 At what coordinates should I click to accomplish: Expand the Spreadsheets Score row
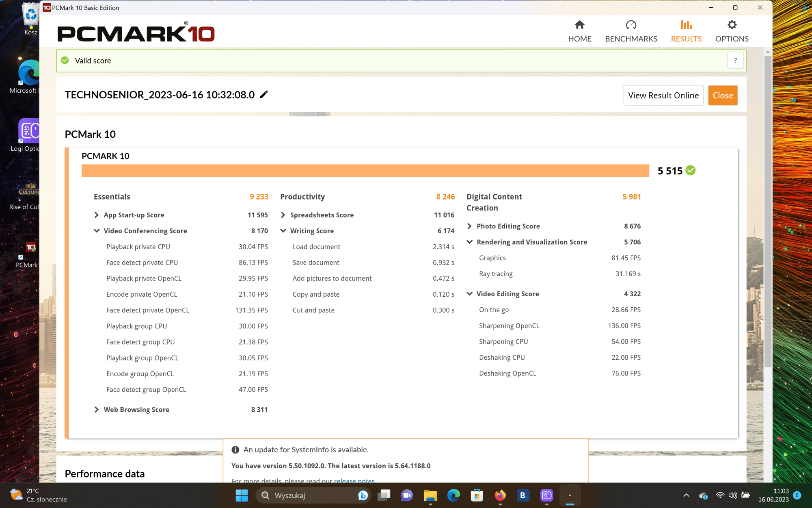tap(283, 215)
